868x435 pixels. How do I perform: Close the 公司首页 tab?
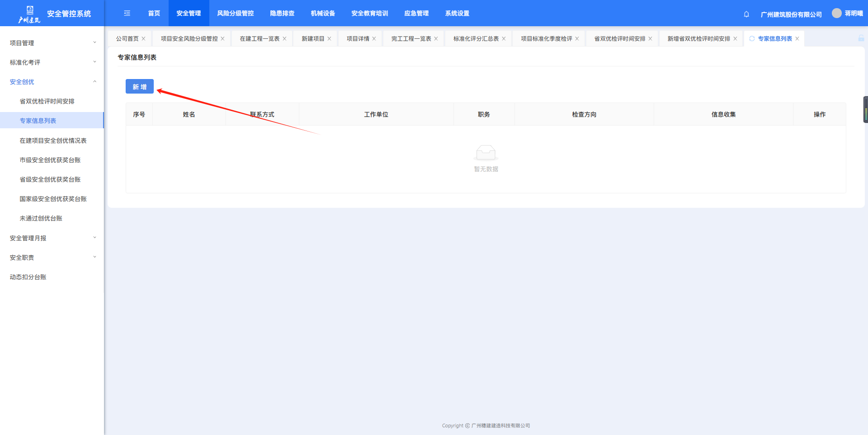coord(144,39)
